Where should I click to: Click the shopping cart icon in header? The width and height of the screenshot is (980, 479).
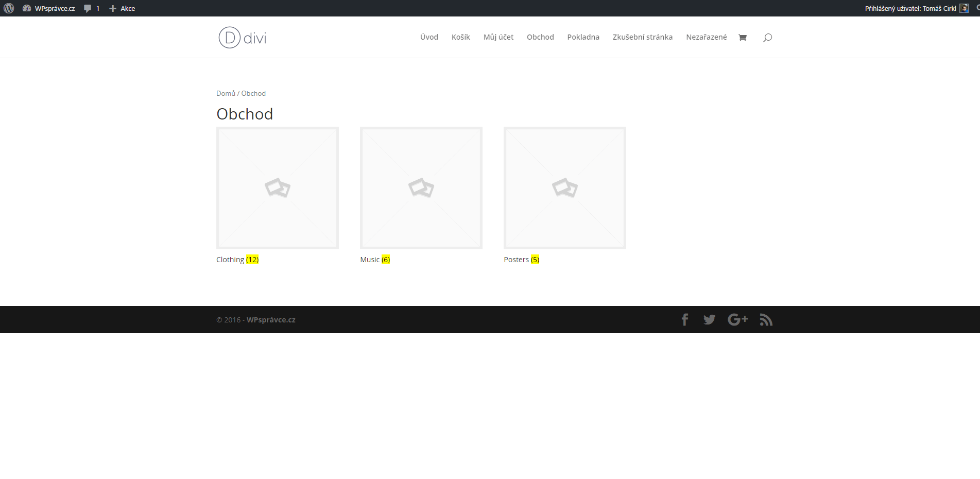coord(743,37)
